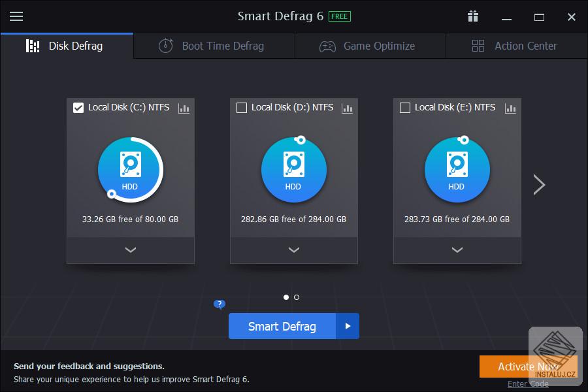Viewport: 588px width, 392px height.
Task: Start the Smart Defrag button
Action: click(282, 326)
